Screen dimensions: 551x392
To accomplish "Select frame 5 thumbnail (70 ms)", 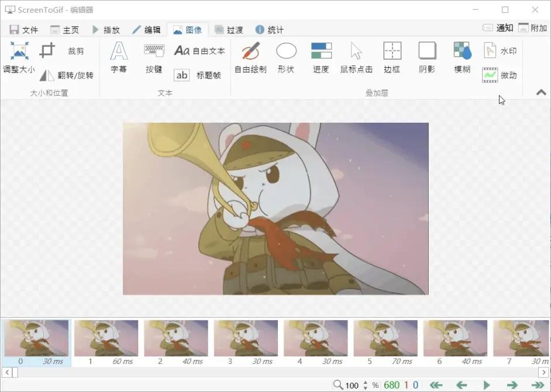I will (x=385, y=343).
